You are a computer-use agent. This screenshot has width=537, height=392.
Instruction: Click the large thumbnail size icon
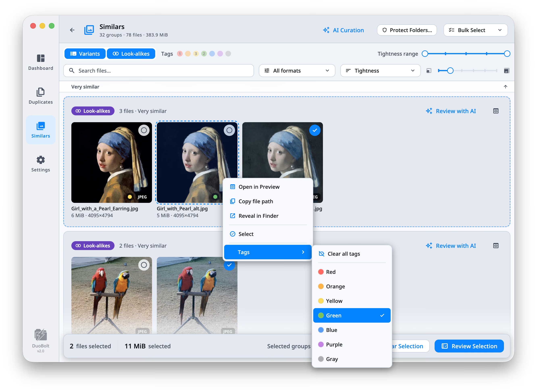pos(506,71)
